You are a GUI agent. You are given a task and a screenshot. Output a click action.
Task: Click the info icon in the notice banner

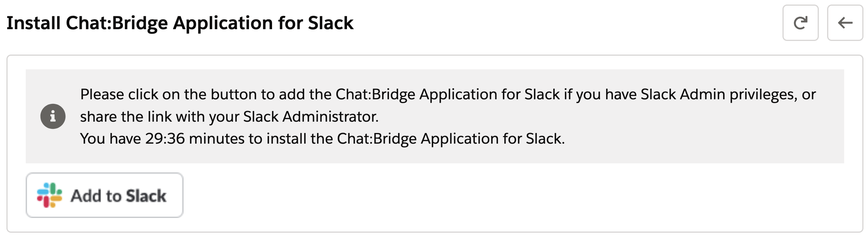click(53, 116)
